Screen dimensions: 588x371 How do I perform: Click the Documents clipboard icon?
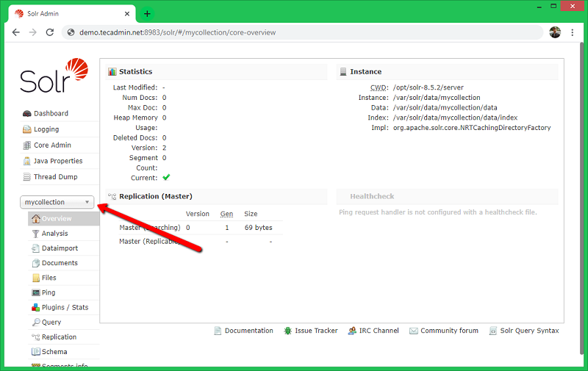[x=35, y=263]
